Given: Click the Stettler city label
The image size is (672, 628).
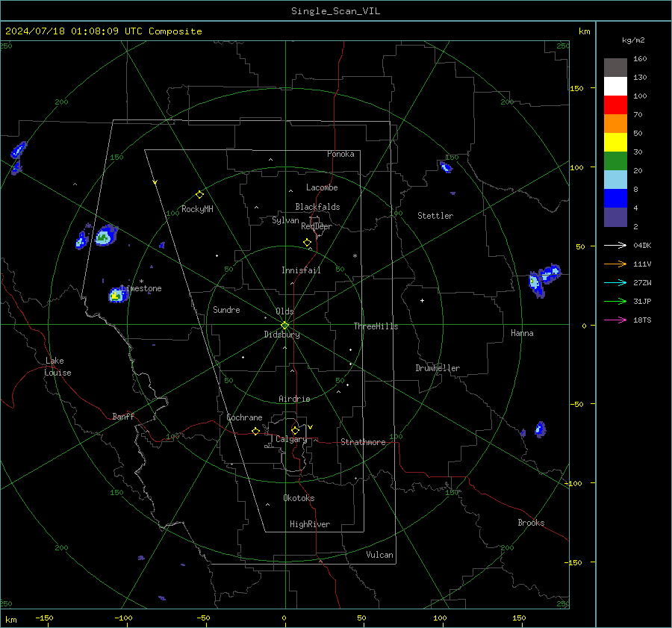Looking at the screenshot, I should [x=435, y=216].
